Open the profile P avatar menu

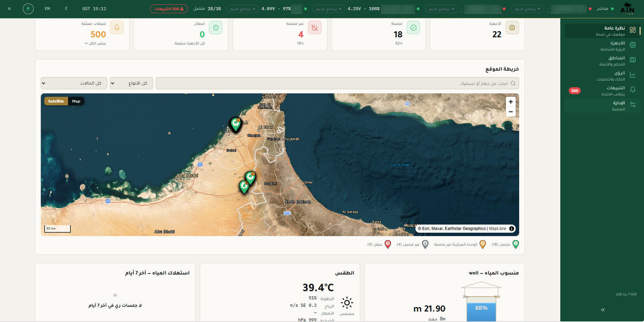click(28, 8)
